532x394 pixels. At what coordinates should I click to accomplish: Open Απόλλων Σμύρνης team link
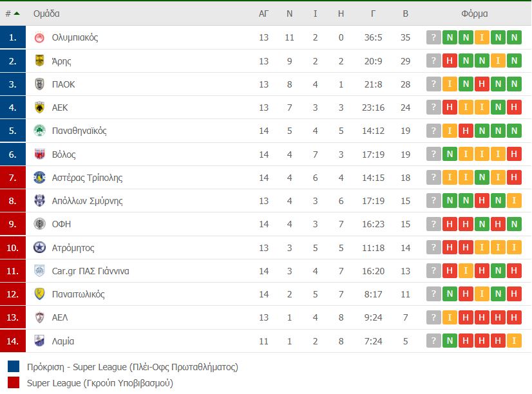[87, 201]
